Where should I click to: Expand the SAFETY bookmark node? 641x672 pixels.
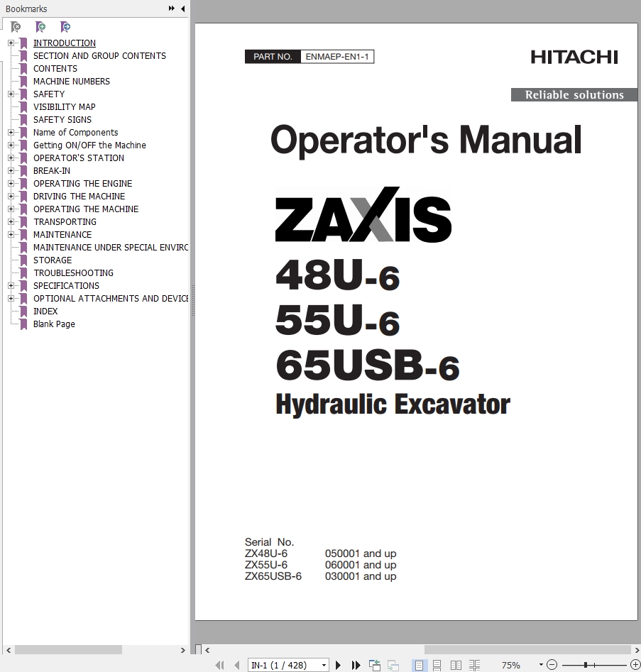11,94
